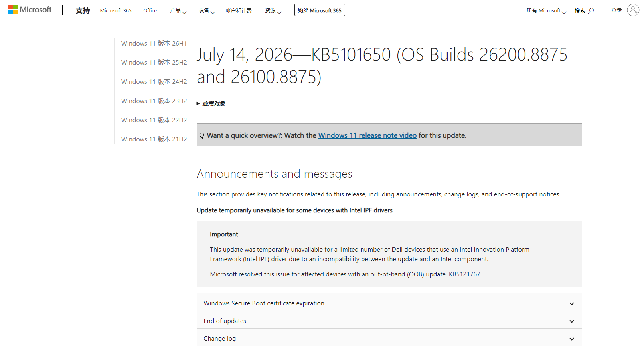Click the Important note heading

pyautogui.click(x=224, y=234)
